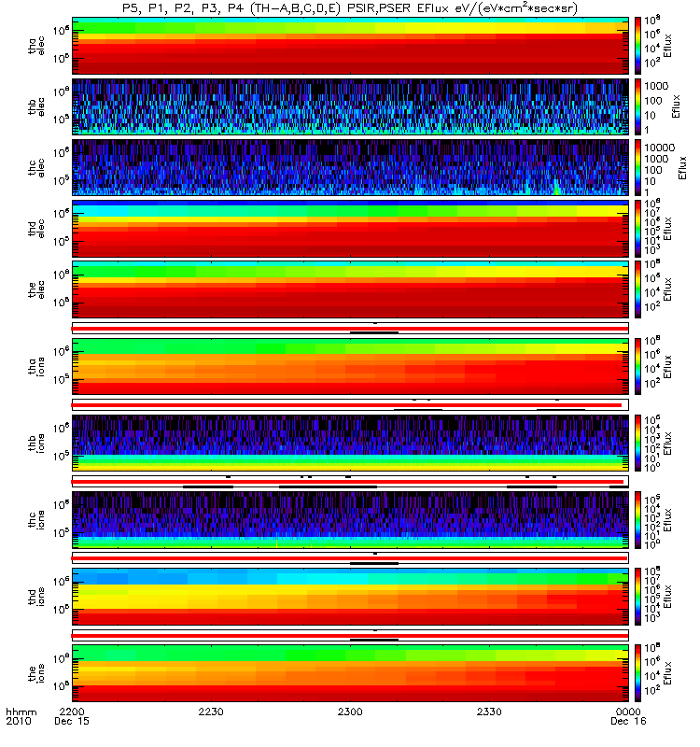
Task: Click the "thd ions" axis label
Action: pyautogui.click(x=36, y=597)
